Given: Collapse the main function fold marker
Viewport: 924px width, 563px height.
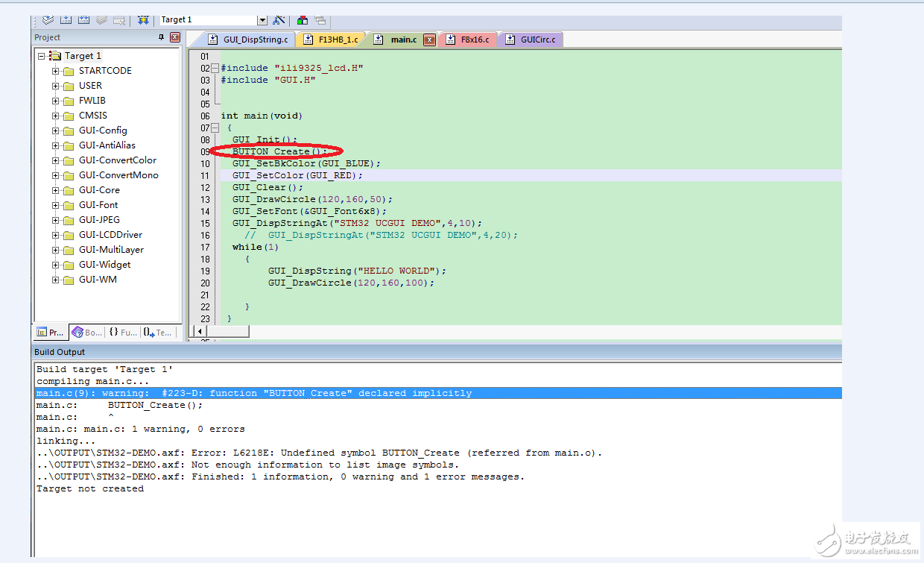Looking at the screenshot, I should 215,128.
